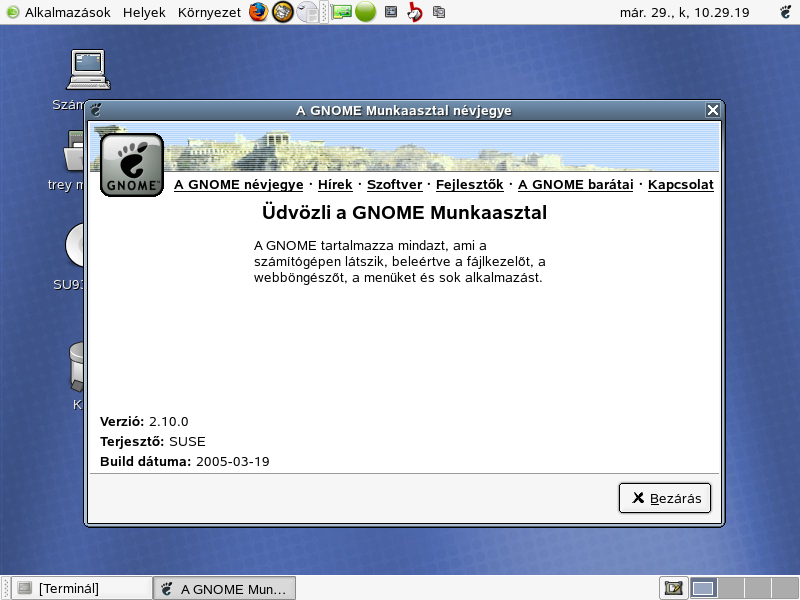Viewport: 800px width, 600px height.
Task: Click the foot icon in dialog title bar
Action: pyautogui.click(x=95, y=110)
